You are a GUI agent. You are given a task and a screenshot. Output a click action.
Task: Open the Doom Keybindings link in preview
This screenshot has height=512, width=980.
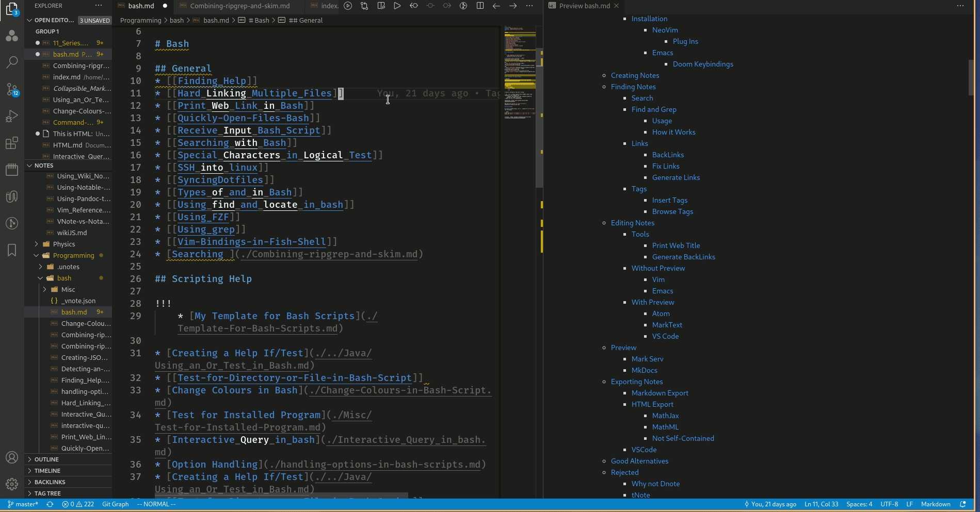coord(703,64)
